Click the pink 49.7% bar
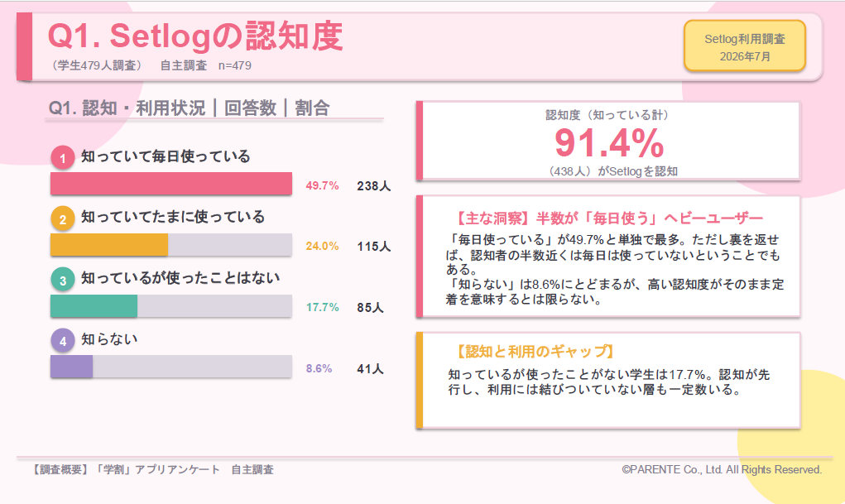The height and width of the screenshot is (504, 845). (x=171, y=184)
